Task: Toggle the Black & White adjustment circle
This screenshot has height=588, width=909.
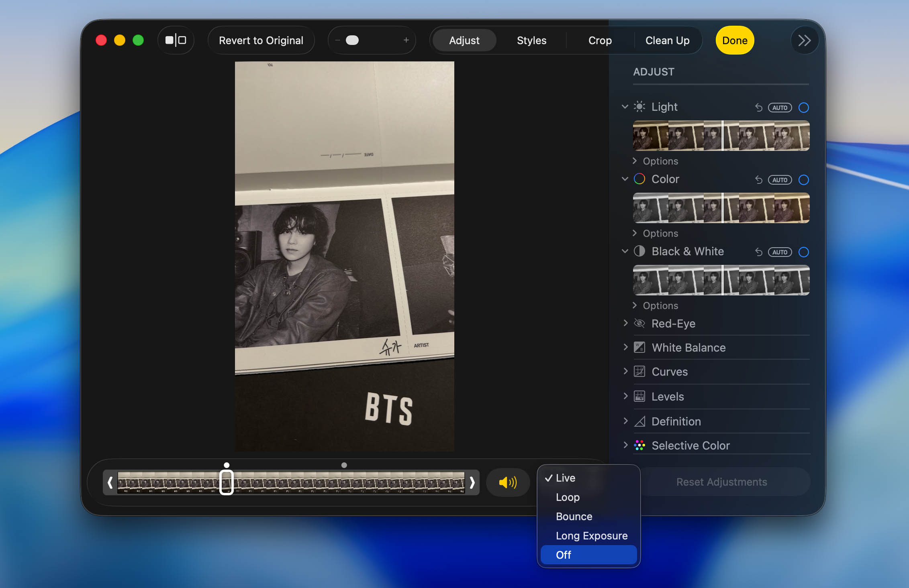Action: [804, 252]
